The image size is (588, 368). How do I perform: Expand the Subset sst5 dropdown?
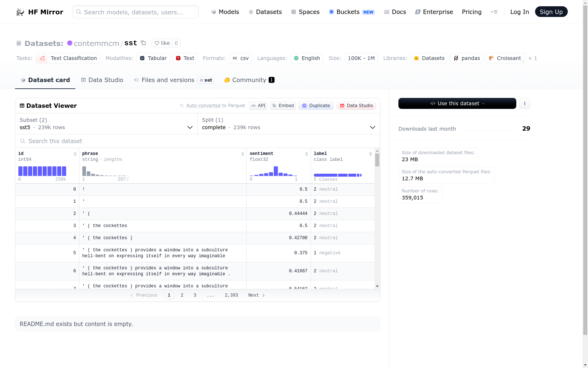coord(106,124)
